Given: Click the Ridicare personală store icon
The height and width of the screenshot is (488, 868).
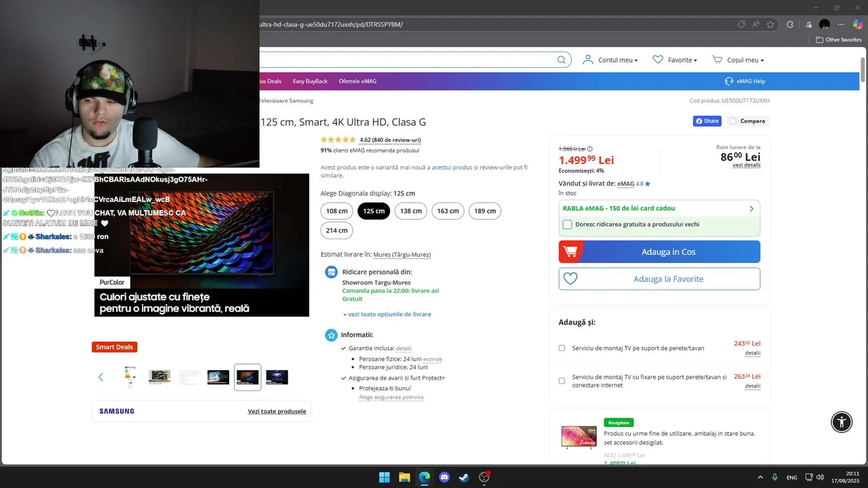Looking at the screenshot, I should 331,272.
